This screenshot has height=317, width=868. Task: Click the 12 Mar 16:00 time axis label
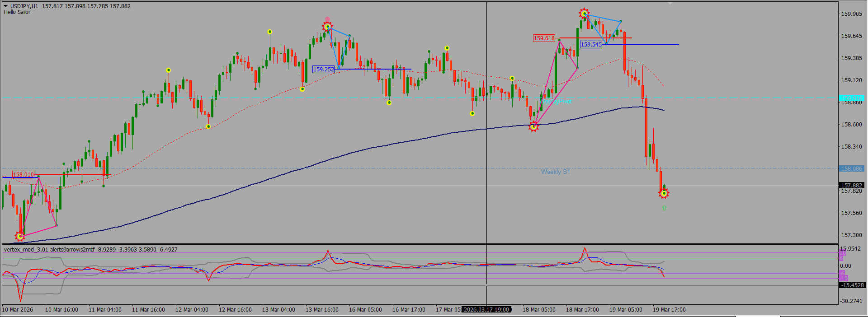coord(235,309)
